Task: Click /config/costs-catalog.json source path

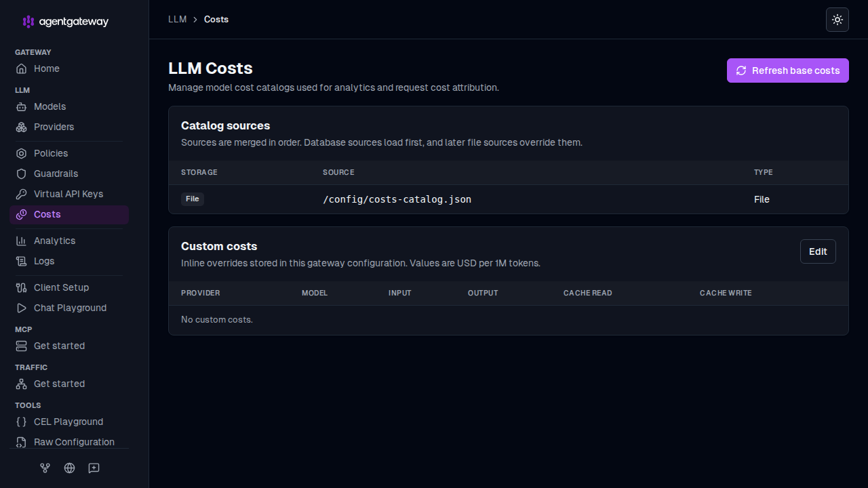Action: (397, 199)
